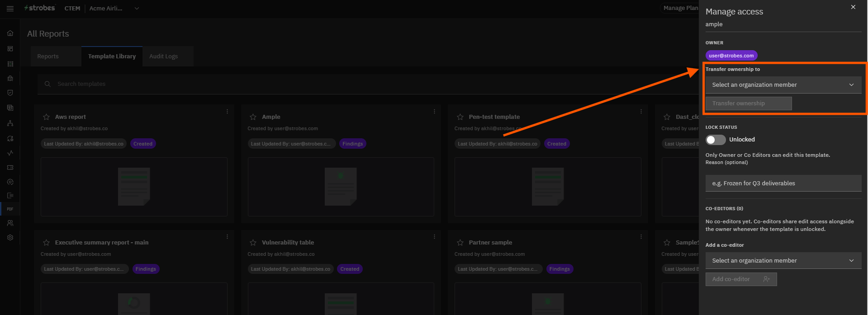Star the Executive summary report template
Viewport: 868px width, 315px height.
(x=46, y=243)
